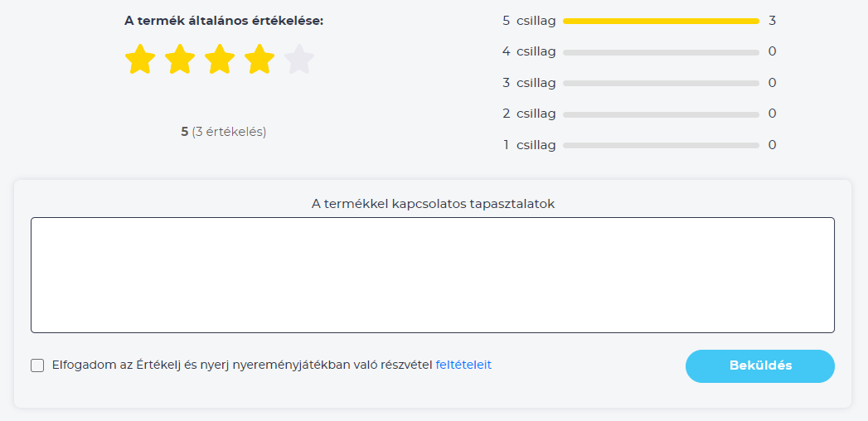The image size is (868, 421).
Task: Tick the Elfogadom nyereményjáték terms checkbox
Action: point(37,365)
